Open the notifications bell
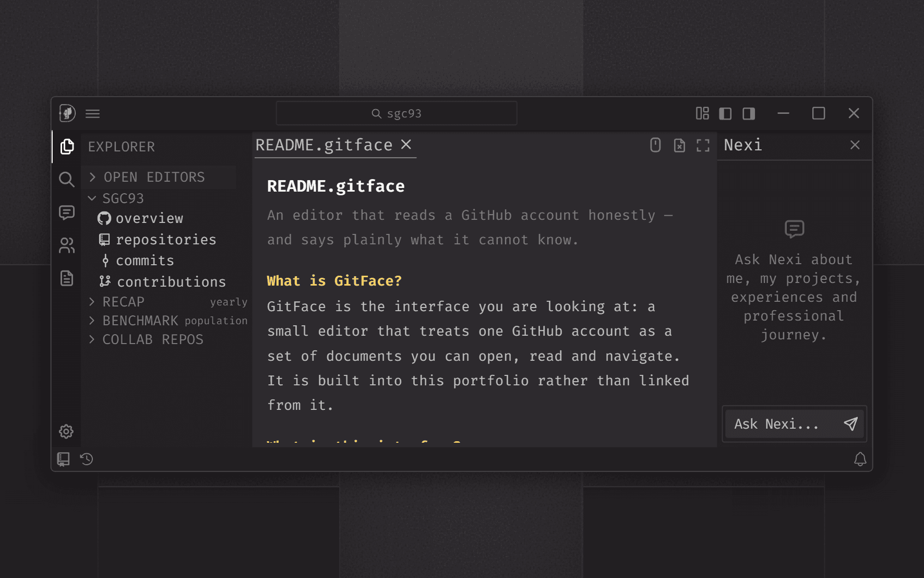This screenshot has height=578, width=924. pos(860,459)
